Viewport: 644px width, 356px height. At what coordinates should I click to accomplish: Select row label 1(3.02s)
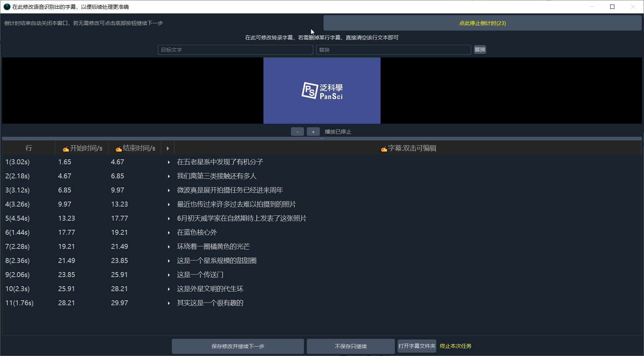coord(18,162)
